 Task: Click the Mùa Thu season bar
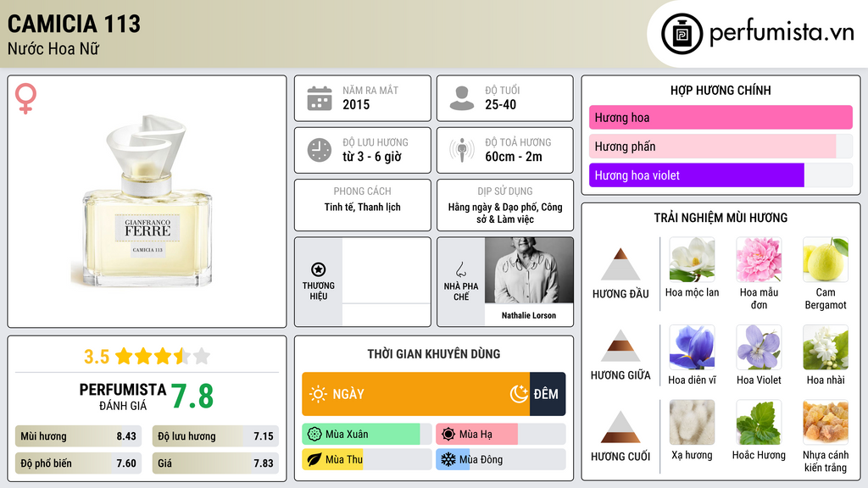(366, 459)
